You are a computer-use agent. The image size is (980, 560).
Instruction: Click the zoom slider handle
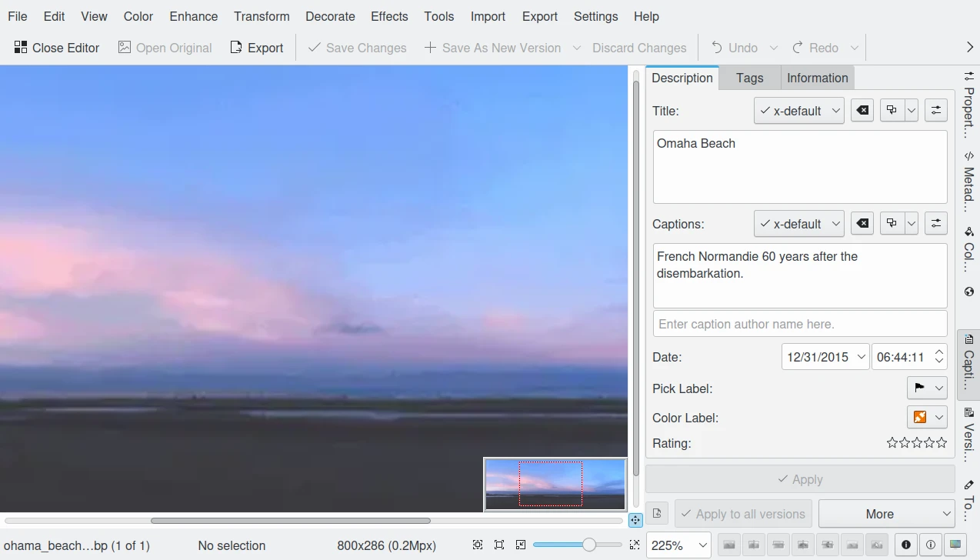tap(589, 545)
